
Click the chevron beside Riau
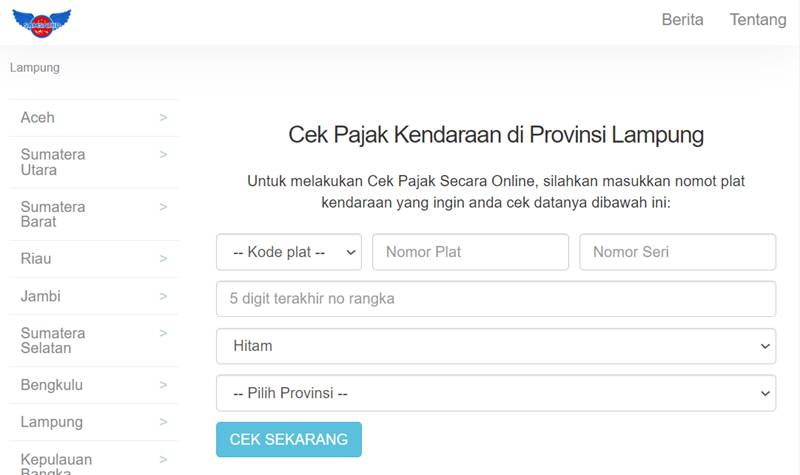point(163,259)
